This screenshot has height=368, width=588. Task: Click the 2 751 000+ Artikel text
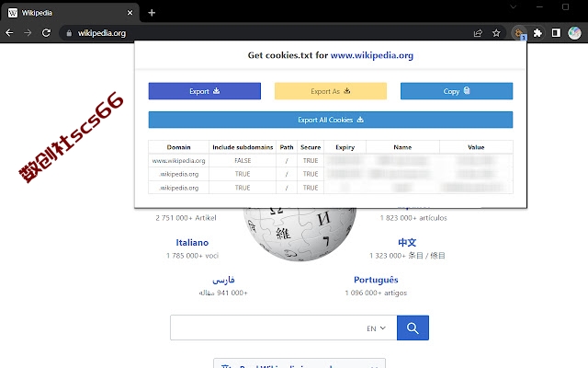[x=186, y=218]
